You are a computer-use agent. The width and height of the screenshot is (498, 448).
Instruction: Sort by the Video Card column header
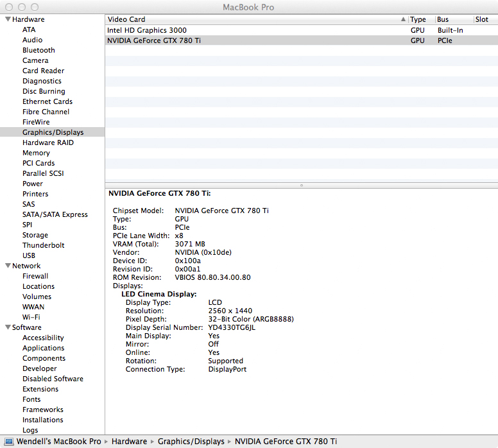[257, 19]
